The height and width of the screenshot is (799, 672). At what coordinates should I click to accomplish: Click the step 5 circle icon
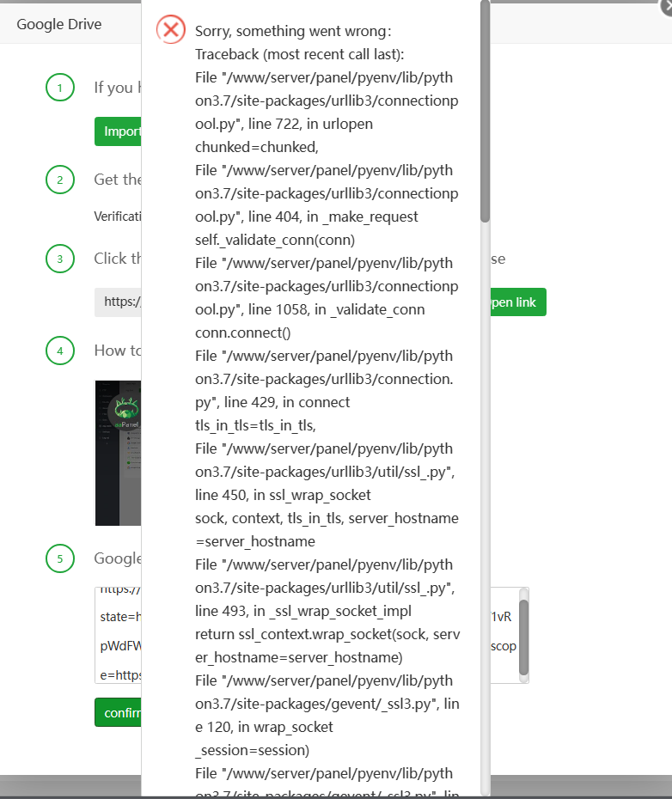click(59, 559)
